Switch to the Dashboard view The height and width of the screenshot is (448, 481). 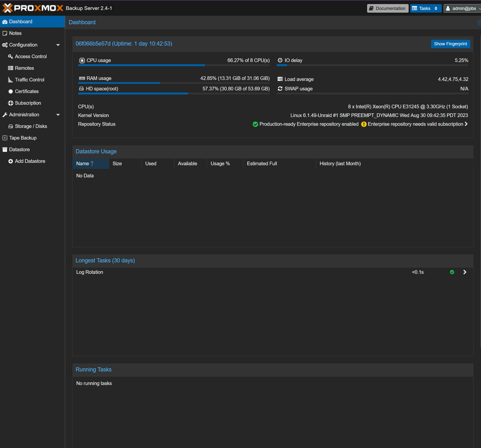click(20, 21)
